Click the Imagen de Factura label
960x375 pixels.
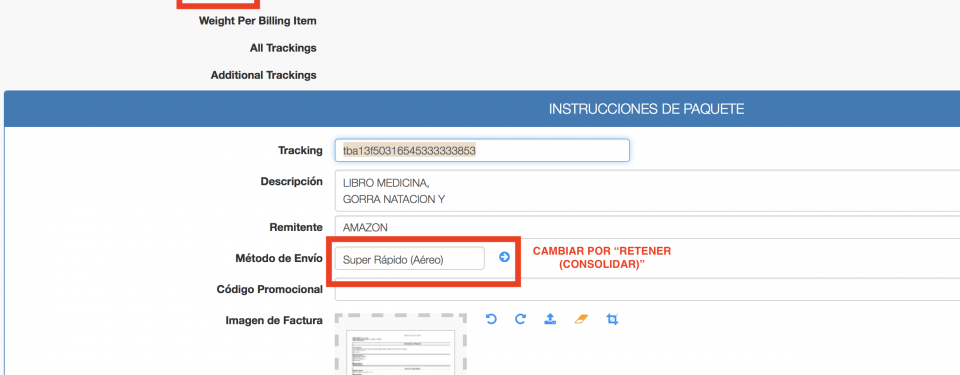tap(274, 320)
